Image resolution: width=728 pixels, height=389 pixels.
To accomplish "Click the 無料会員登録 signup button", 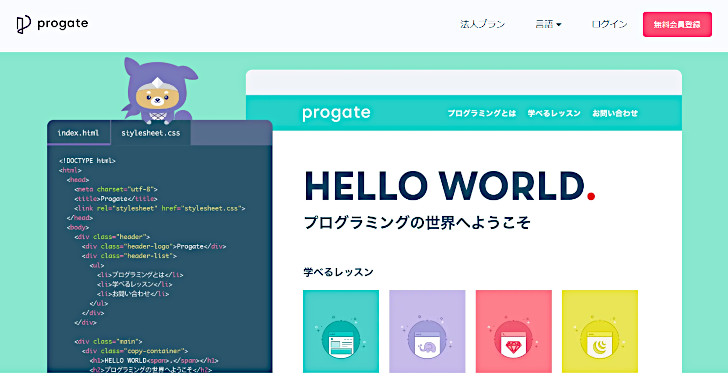I will point(677,25).
